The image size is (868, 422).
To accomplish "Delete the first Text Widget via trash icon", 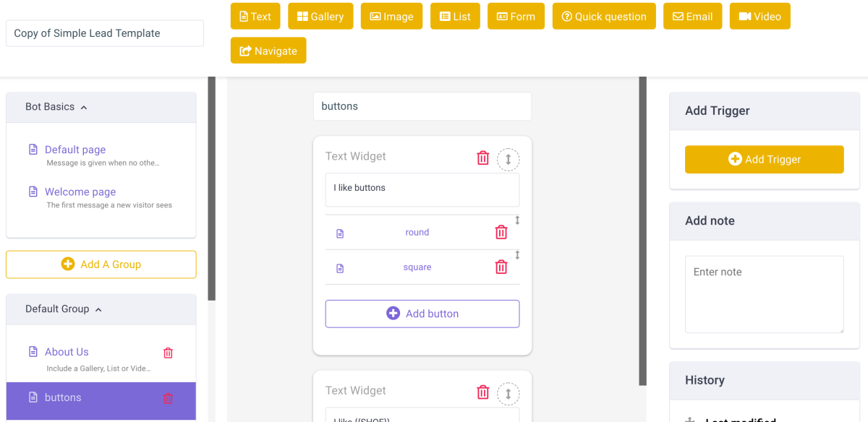I will point(483,158).
